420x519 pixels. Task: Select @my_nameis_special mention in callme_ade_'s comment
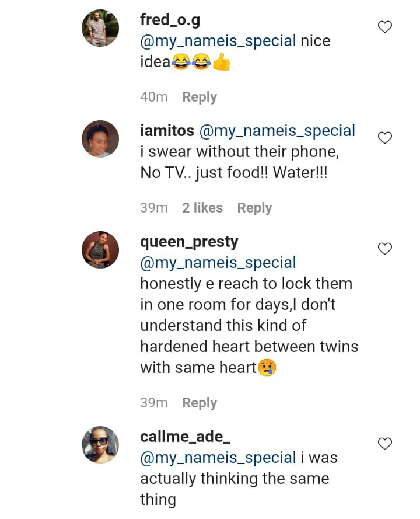218,458
